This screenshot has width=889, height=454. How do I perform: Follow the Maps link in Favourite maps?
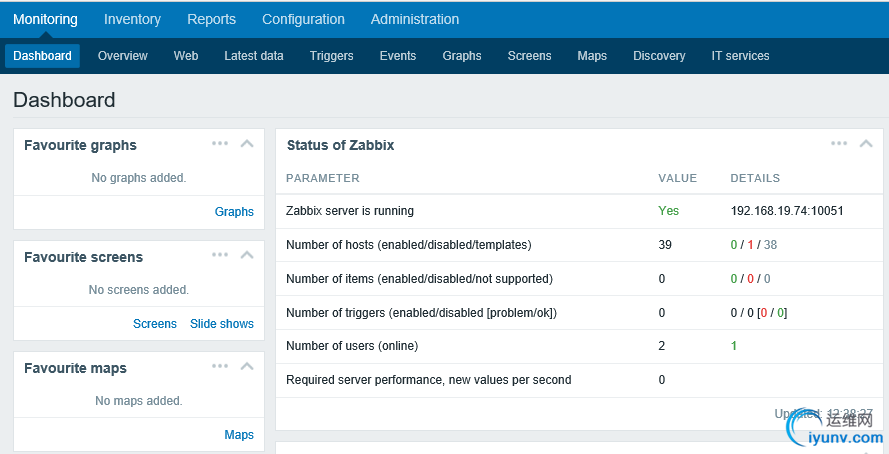click(239, 435)
